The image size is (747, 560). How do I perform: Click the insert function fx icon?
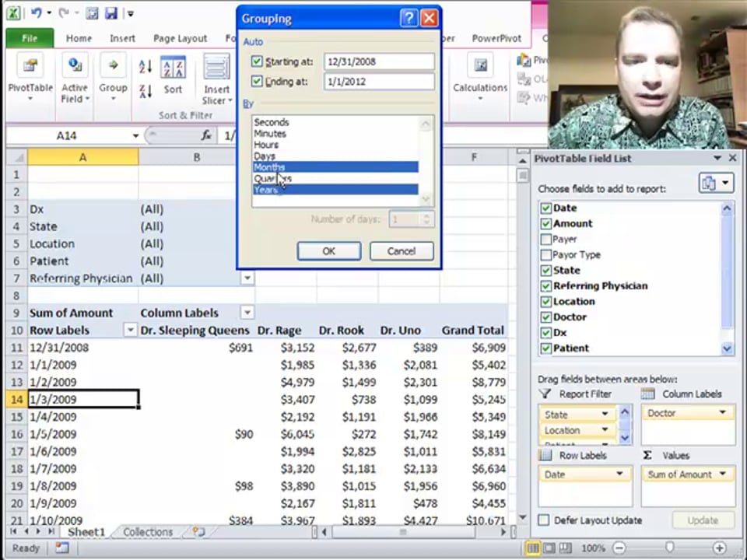coord(206,135)
